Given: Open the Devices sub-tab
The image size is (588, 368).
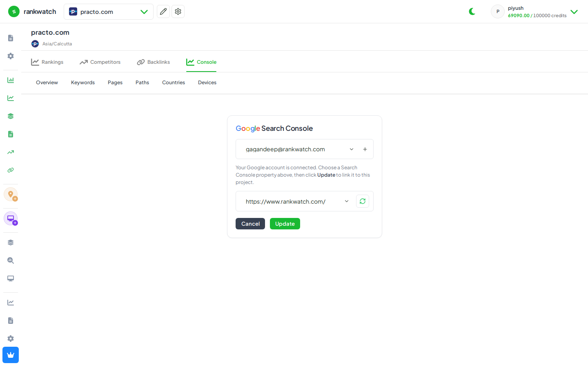Looking at the screenshot, I should (207, 83).
